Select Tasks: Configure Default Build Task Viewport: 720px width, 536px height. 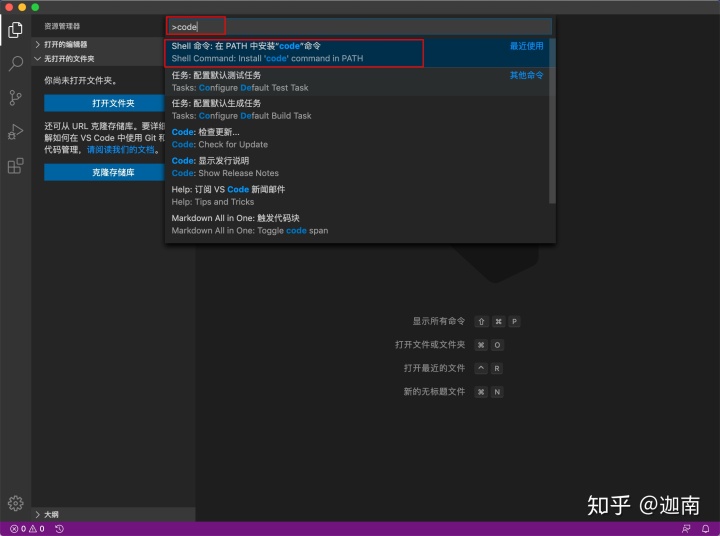click(357, 110)
